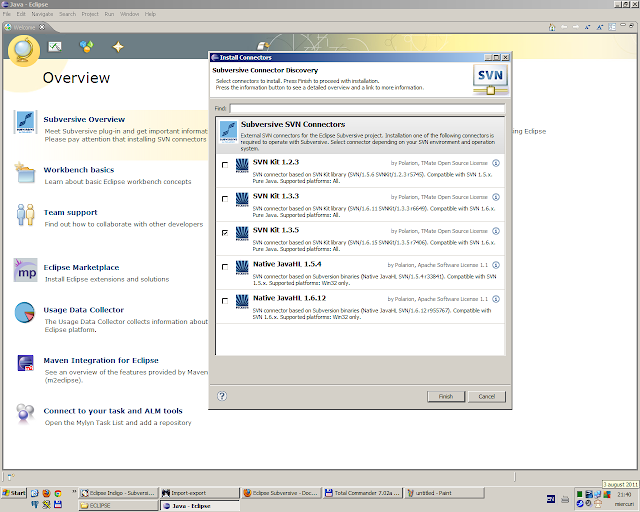Open the Team support link
Image resolution: width=640 pixels, height=512 pixels.
click(70, 212)
